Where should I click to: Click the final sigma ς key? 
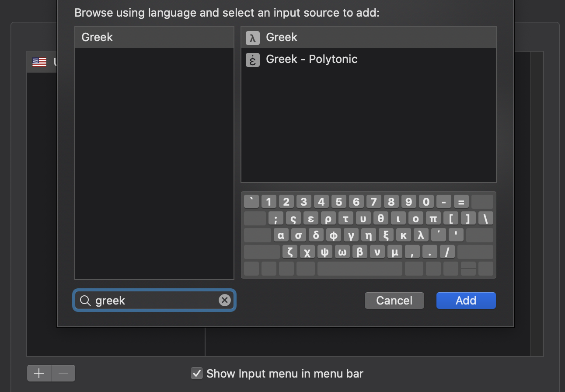[293, 218]
